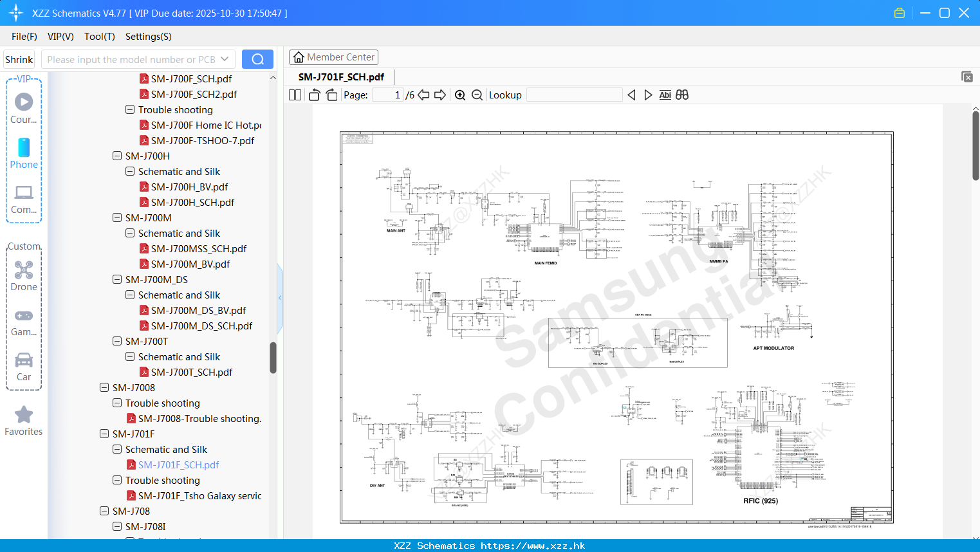
Task: Open the model number dropdown arrow
Action: [x=225, y=59]
